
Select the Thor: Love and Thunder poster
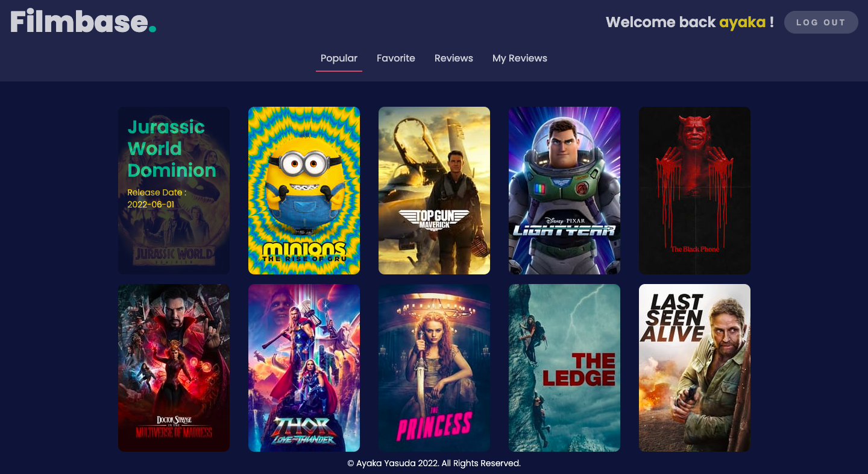pos(304,368)
